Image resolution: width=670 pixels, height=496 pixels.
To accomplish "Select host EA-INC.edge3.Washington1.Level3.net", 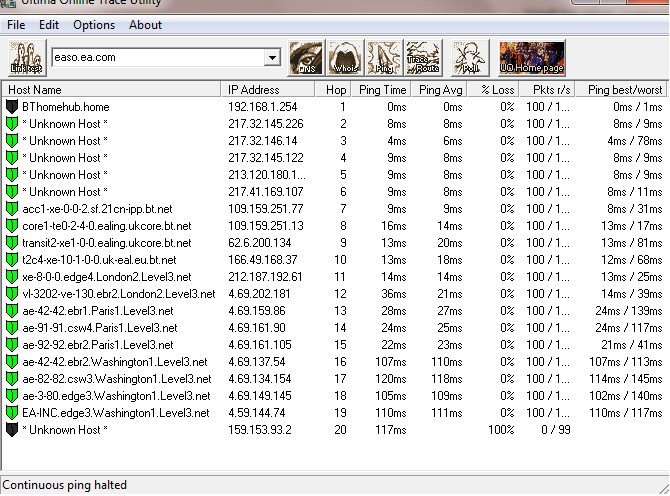I will 116,413.
